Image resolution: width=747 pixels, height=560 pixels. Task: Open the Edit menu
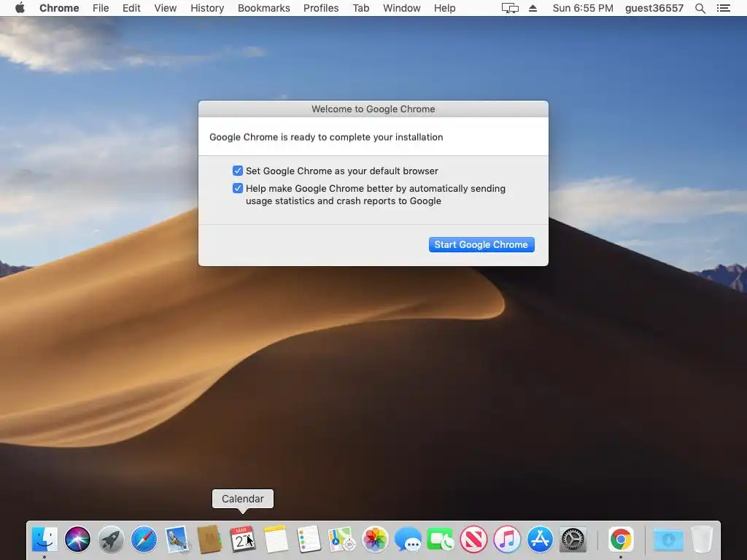pyautogui.click(x=131, y=8)
